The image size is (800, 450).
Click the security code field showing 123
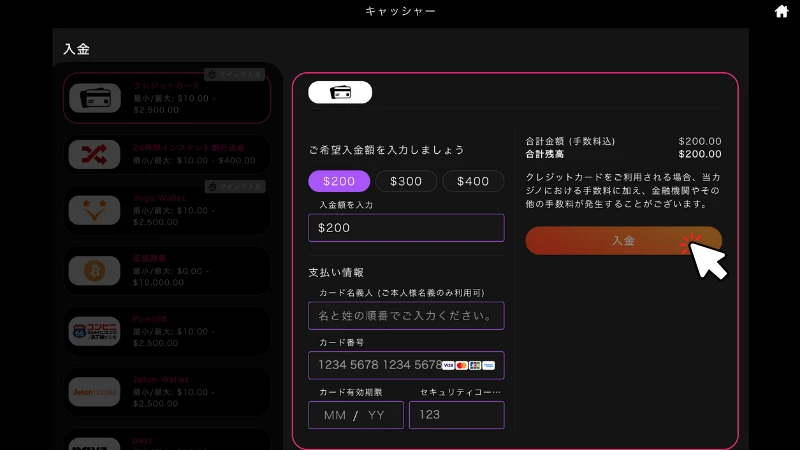pos(457,415)
